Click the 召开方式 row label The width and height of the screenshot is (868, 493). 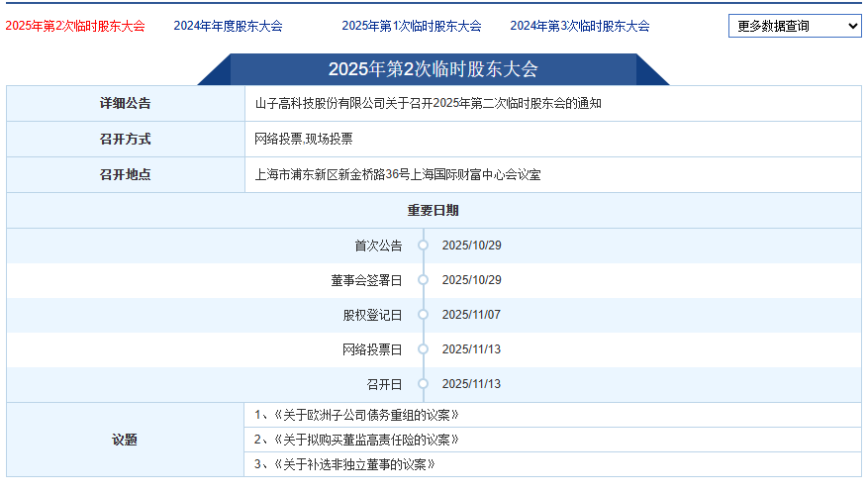tap(125, 139)
